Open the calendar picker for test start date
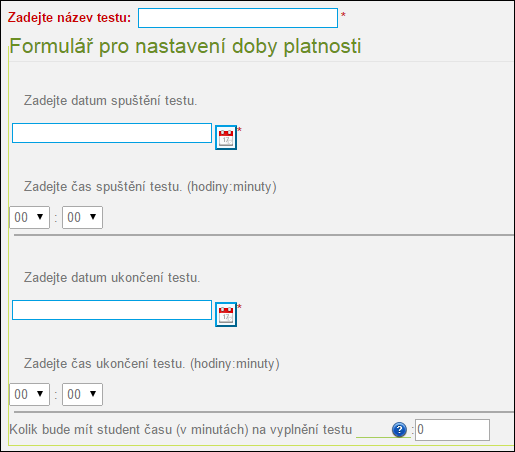515x452 pixels. 226,137
